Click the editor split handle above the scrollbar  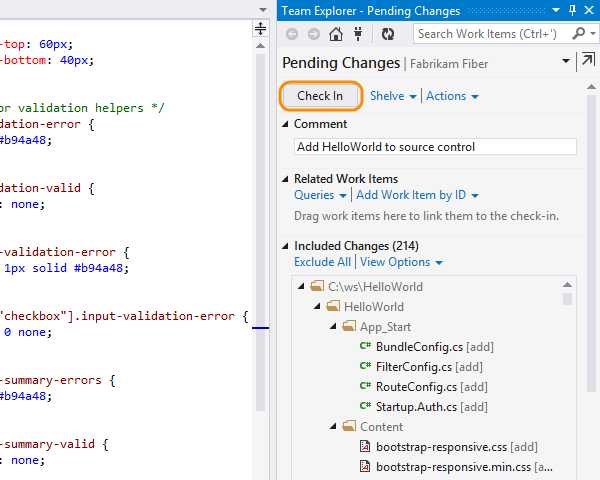point(261,29)
